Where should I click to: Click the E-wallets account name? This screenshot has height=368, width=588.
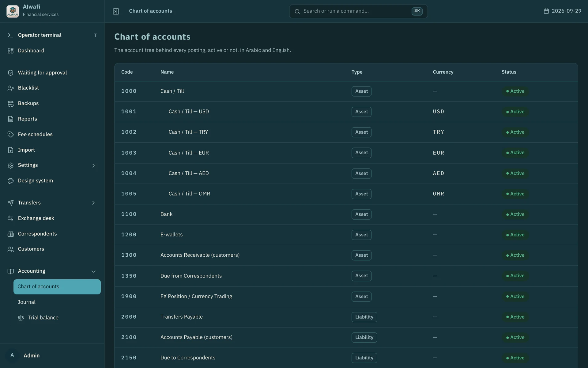pyautogui.click(x=171, y=235)
